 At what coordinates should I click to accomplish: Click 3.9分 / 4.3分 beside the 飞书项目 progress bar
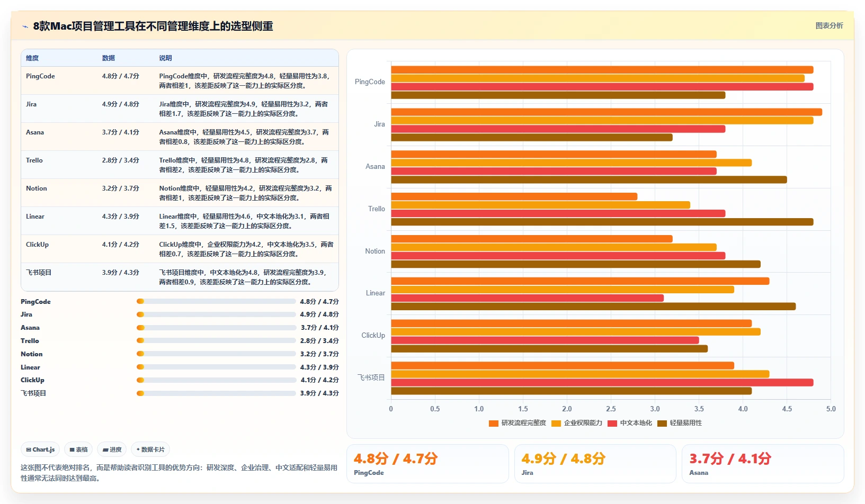pyautogui.click(x=319, y=393)
